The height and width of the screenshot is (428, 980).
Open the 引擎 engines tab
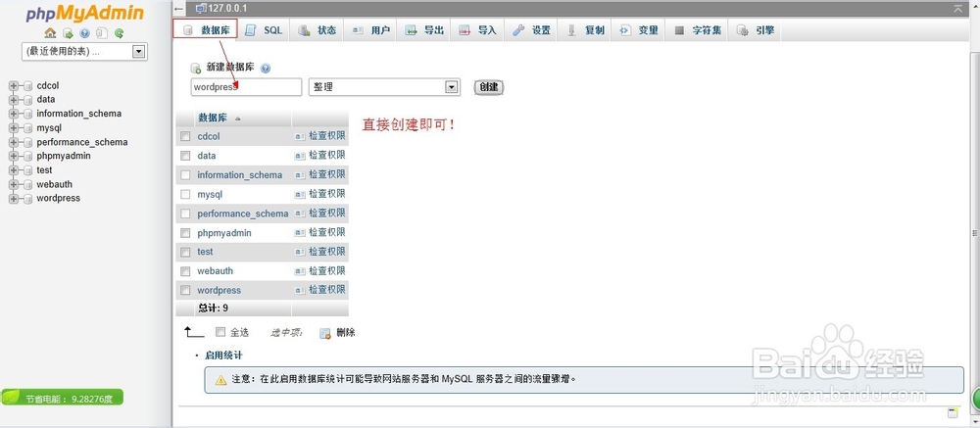click(x=756, y=30)
